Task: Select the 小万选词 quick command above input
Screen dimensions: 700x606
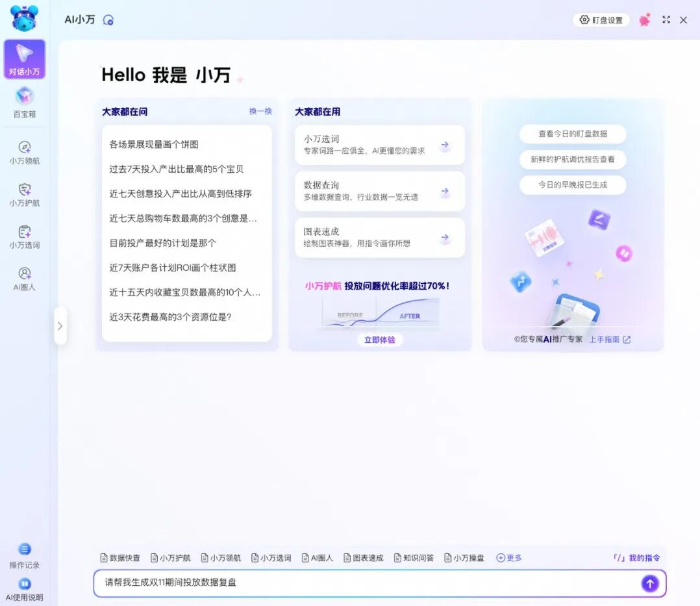Action: pos(271,558)
